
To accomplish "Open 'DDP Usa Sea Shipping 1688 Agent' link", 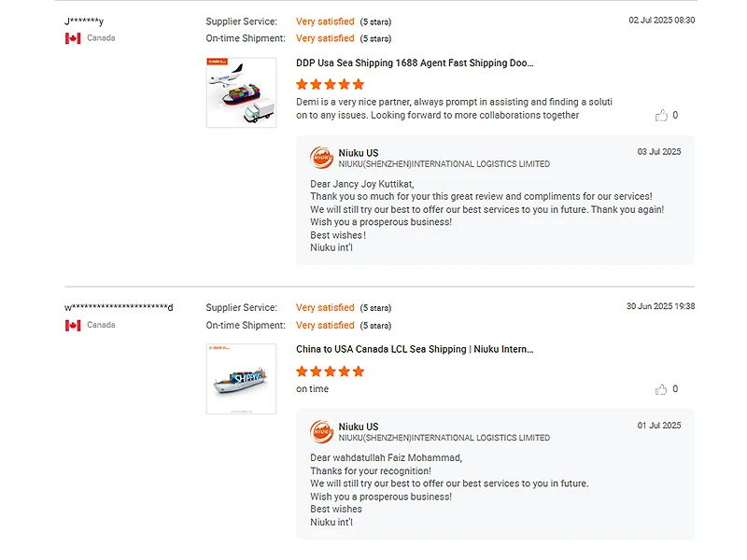I will click(415, 63).
